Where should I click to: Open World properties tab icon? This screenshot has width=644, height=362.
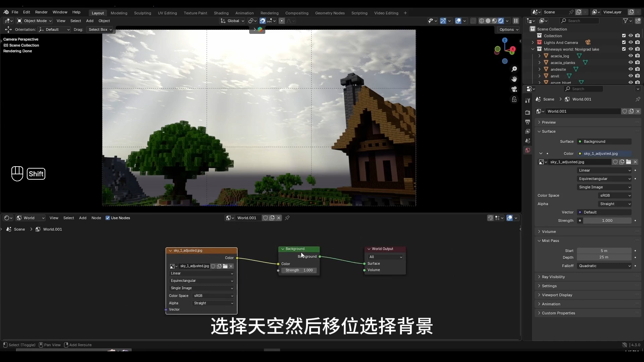528,150
